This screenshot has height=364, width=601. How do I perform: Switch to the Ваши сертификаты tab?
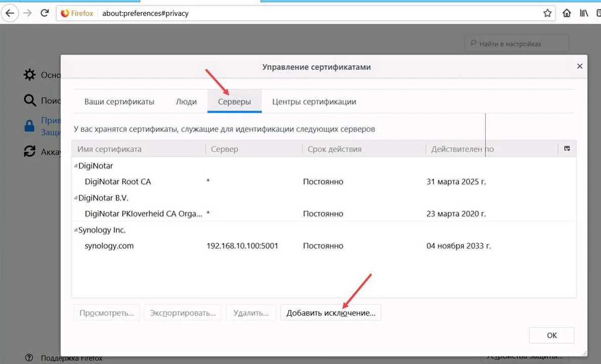(119, 102)
